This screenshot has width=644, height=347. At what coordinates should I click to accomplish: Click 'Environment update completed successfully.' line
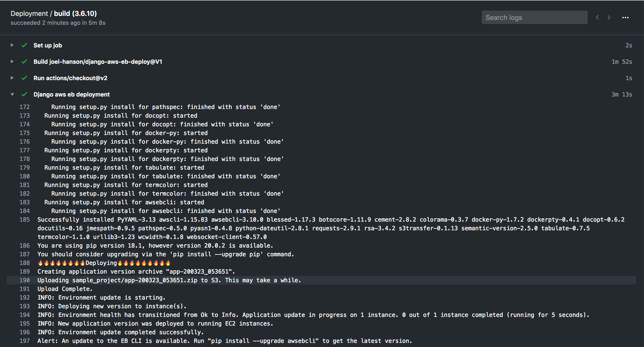[121, 332]
